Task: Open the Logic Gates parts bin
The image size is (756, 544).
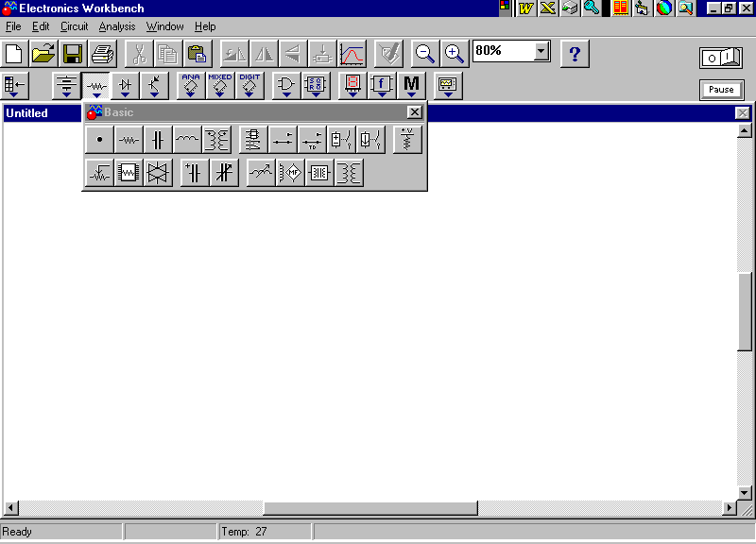Action: click(286, 85)
